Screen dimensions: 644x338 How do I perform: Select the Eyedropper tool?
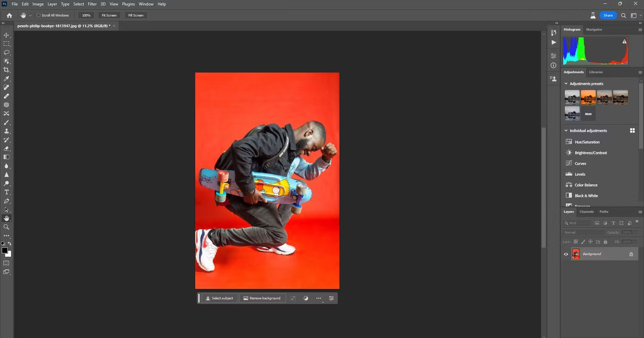[x=6, y=79]
